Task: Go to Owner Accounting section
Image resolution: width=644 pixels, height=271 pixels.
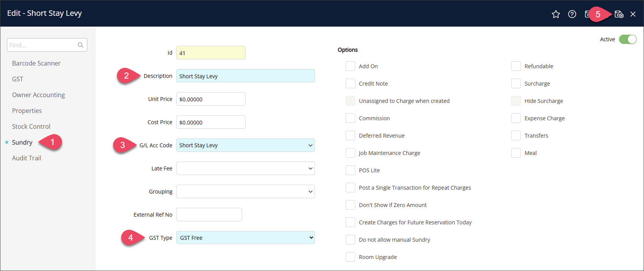Action: pyautogui.click(x=38, y=95)
